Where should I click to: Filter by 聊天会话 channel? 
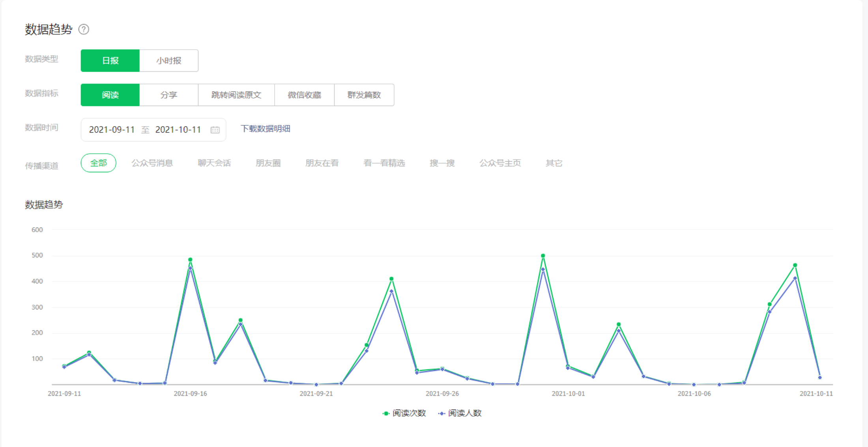214,163
